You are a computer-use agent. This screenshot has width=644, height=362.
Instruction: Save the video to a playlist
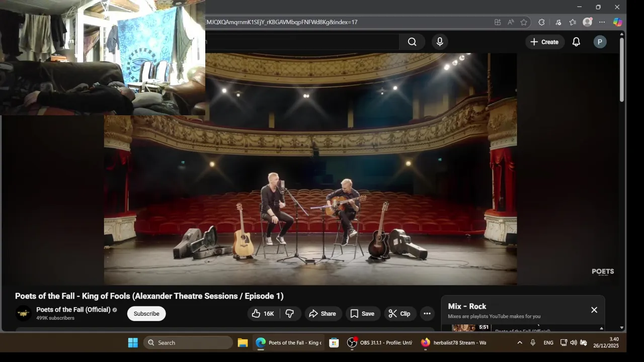click(x=362, y=314)
